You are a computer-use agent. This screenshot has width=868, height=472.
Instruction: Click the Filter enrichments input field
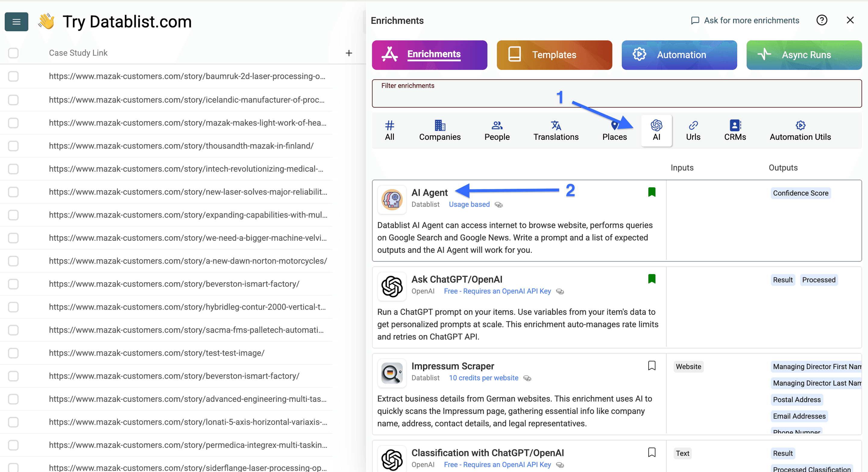pyautogui.click(x=617, y=94)
